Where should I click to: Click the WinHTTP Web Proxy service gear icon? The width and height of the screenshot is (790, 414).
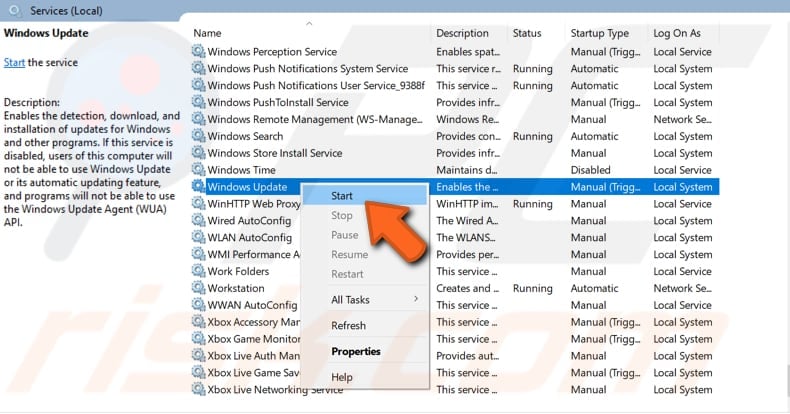point(199,203)
